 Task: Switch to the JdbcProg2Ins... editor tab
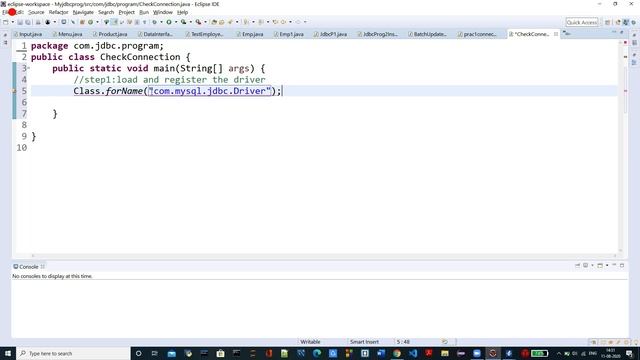coord(378,34)
